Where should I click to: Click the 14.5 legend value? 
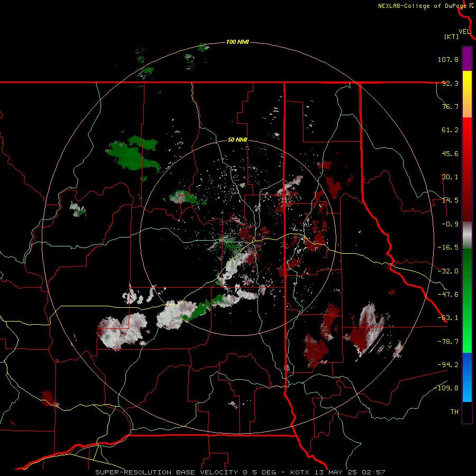coord(450,200)
